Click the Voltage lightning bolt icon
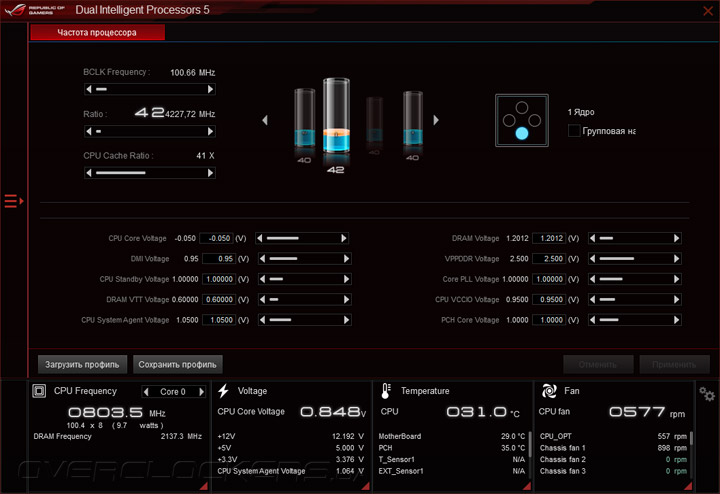Viewport: 720px width, 494px height. click(x=224, y=391)
